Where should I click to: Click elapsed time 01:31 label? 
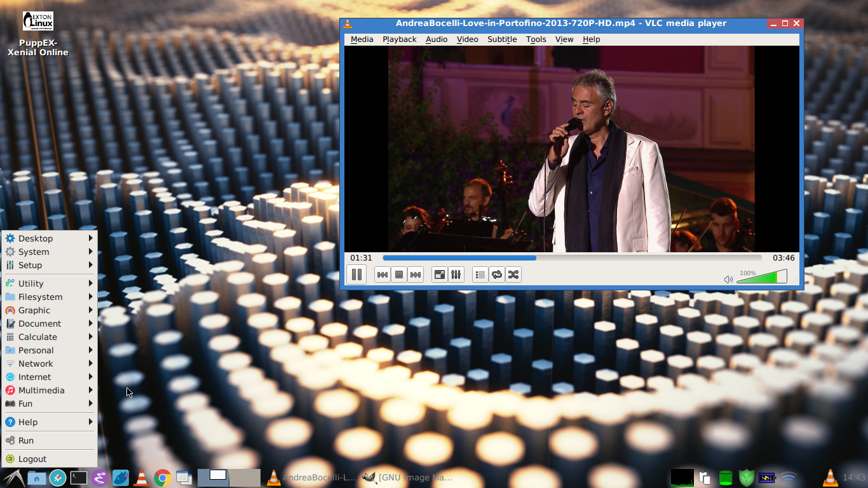point(361,258)
